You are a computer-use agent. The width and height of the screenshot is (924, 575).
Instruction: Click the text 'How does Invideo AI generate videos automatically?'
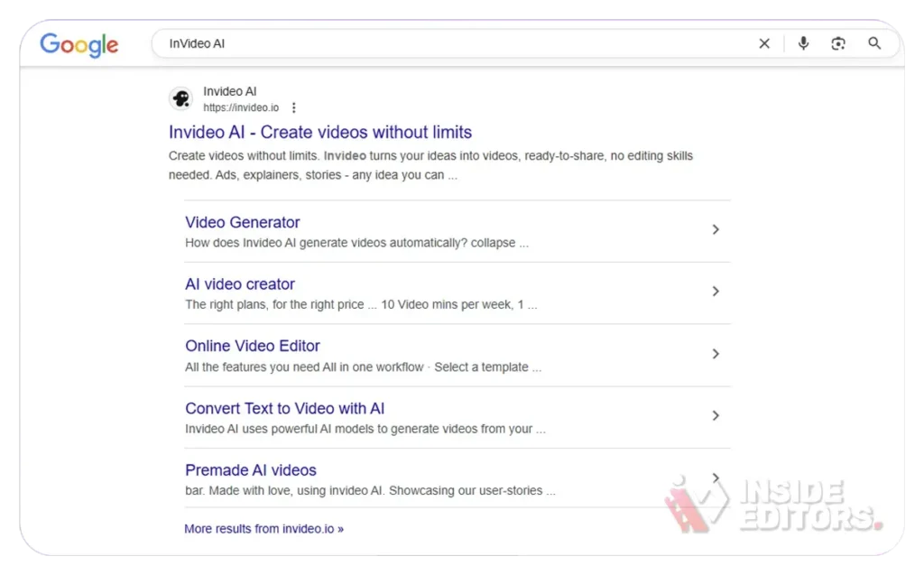[x=326, y=243]
